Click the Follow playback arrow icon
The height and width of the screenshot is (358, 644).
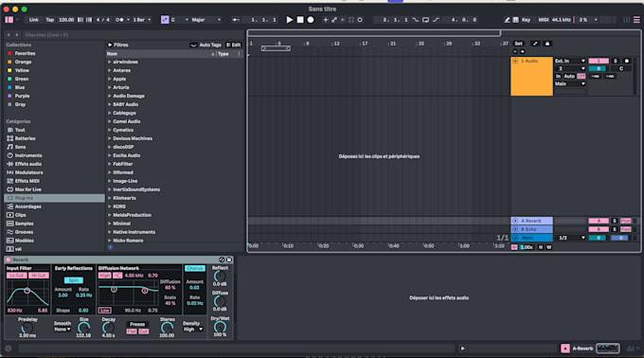pyautogui.click(x=236, y=20)
